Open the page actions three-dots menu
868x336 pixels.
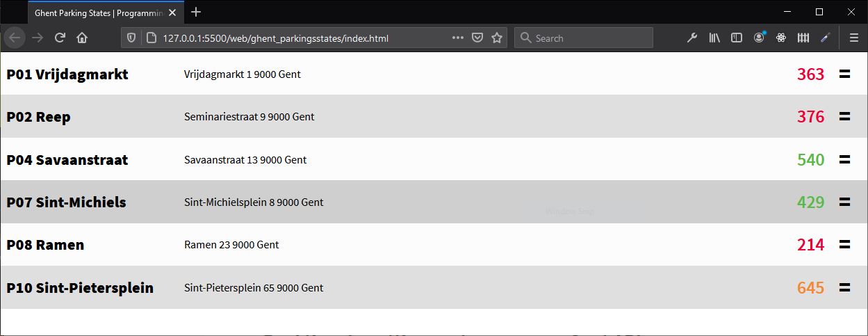(457, 38)
